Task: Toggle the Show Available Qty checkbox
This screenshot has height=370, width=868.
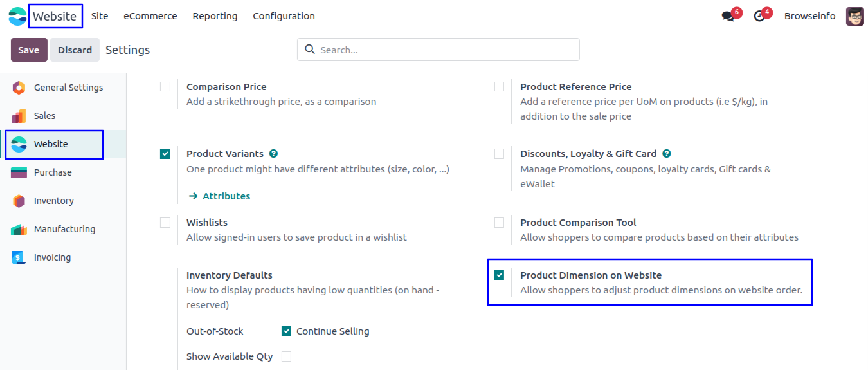Action: click(286, 356)
